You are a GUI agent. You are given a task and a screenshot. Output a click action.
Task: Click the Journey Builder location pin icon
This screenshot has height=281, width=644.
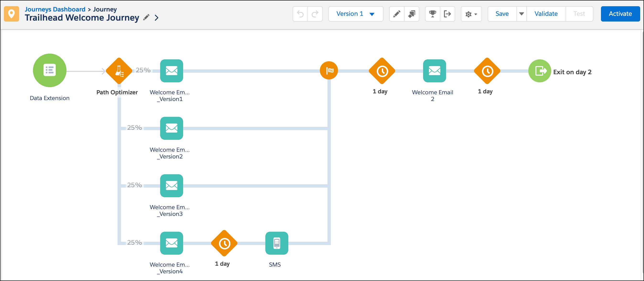(x=11, y=14)
